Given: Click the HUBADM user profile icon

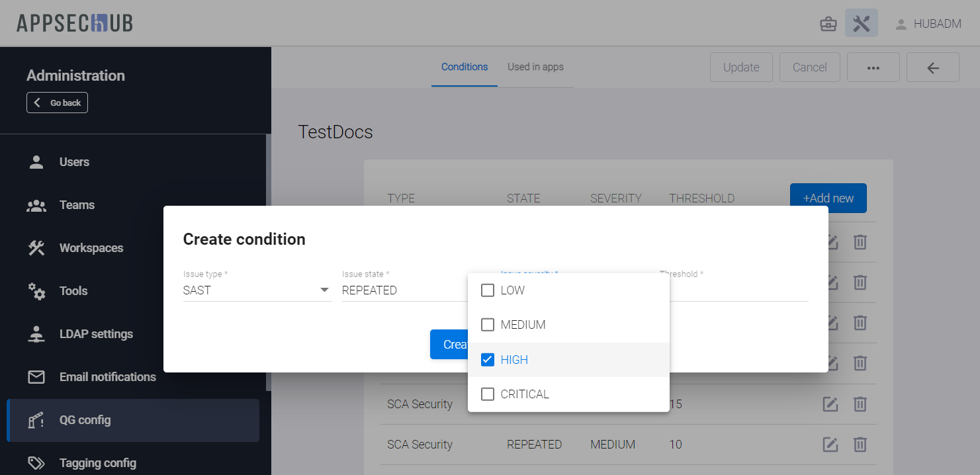Looking at the screenshot, I should pyautogui.click(x=901, y=24).
